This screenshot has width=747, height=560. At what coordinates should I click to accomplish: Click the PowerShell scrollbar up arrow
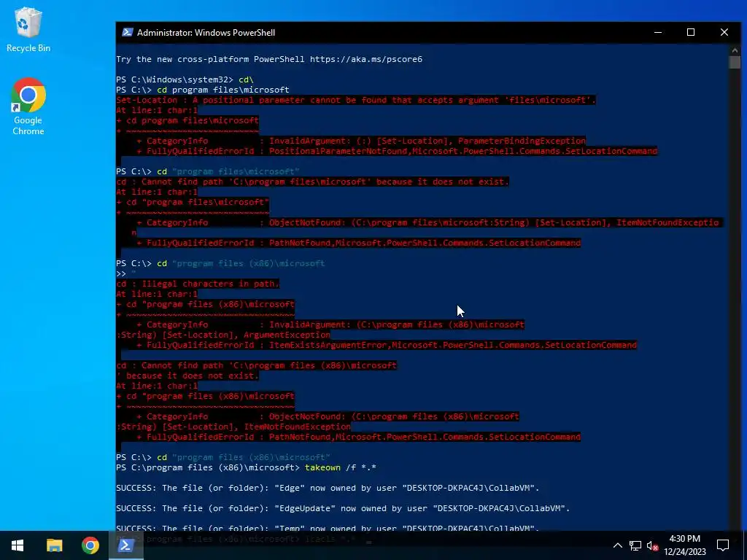coord(735,50)
